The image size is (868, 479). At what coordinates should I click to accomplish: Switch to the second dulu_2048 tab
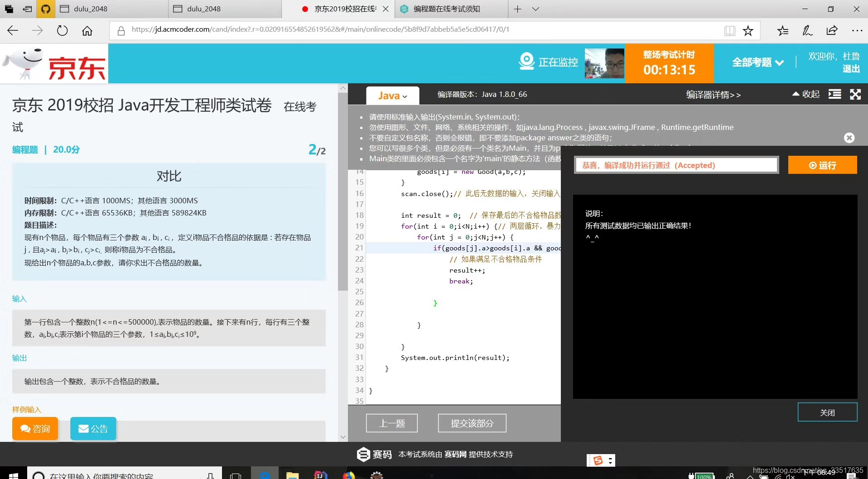(x=224, y=9)
